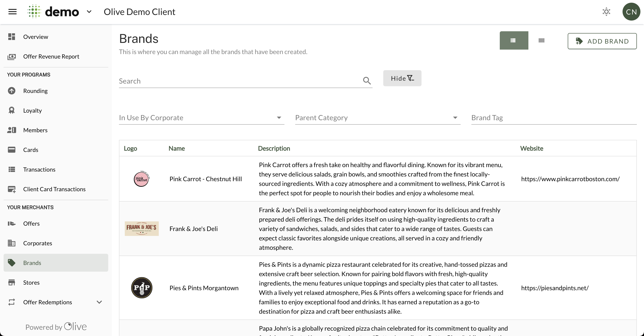644x336 pixels.
Task: Click the Offers icon in sidebar
Action: click(x=11, y=224)
